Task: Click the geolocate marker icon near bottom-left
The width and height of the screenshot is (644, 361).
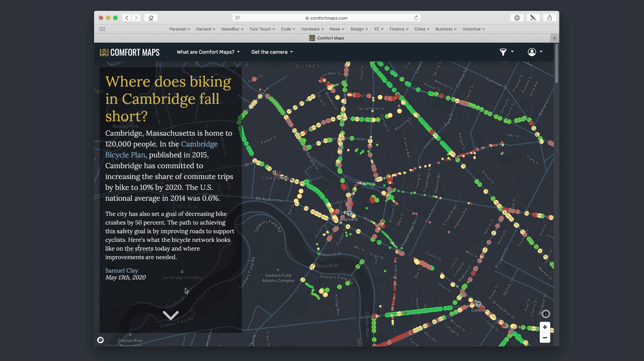Action: (101, 340)
